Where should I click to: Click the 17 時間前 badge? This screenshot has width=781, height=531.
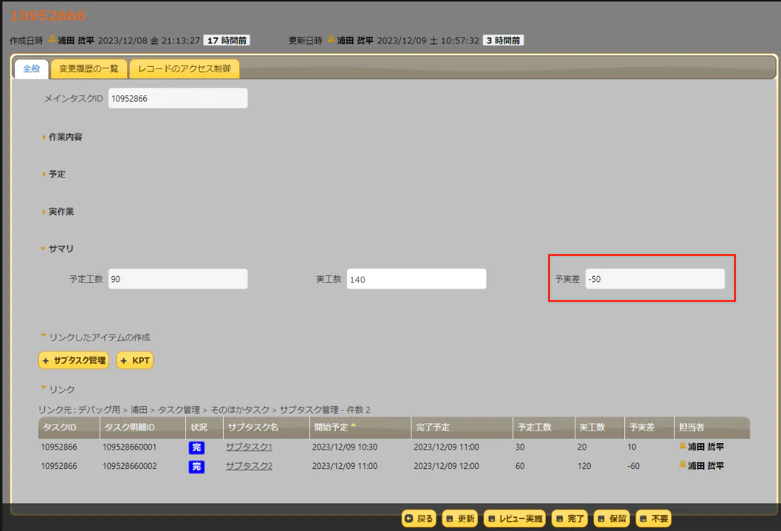click(227, 40)
